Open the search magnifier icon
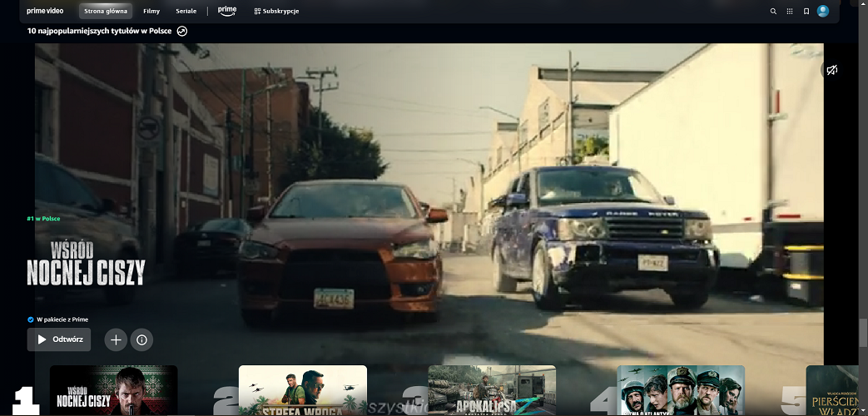The width and height of the screenshot is (868, 416). 773,12
